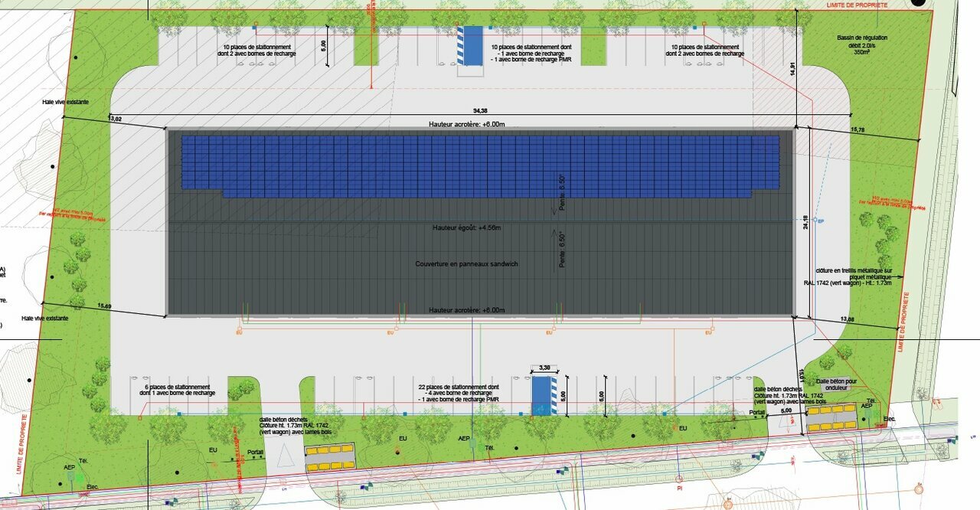Click the 'Hauteur égoût: +4.56m' label

[466, 227]
